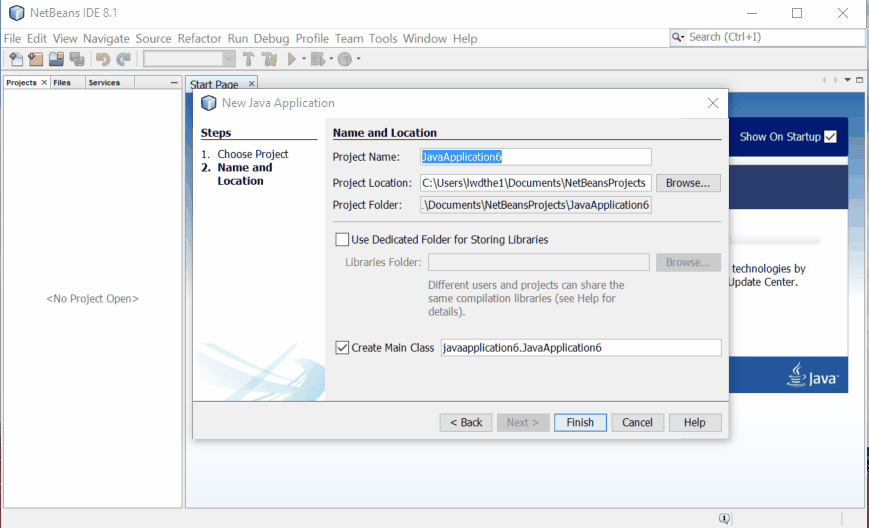Screen dimensions: 869x528
Task: Click the Cancel button
Action: tap(637, 422)
